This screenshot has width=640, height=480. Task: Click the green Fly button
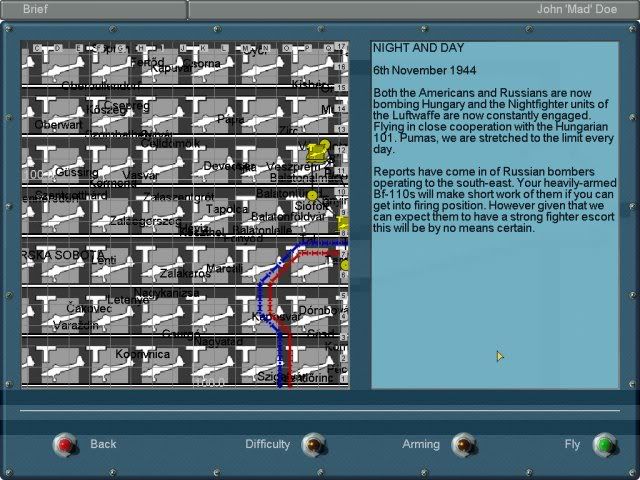[604, 444]
